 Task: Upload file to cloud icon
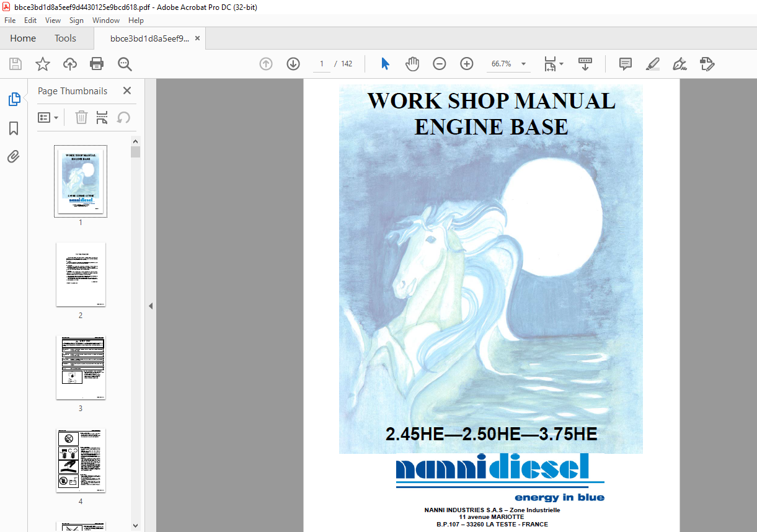point(70,64)
